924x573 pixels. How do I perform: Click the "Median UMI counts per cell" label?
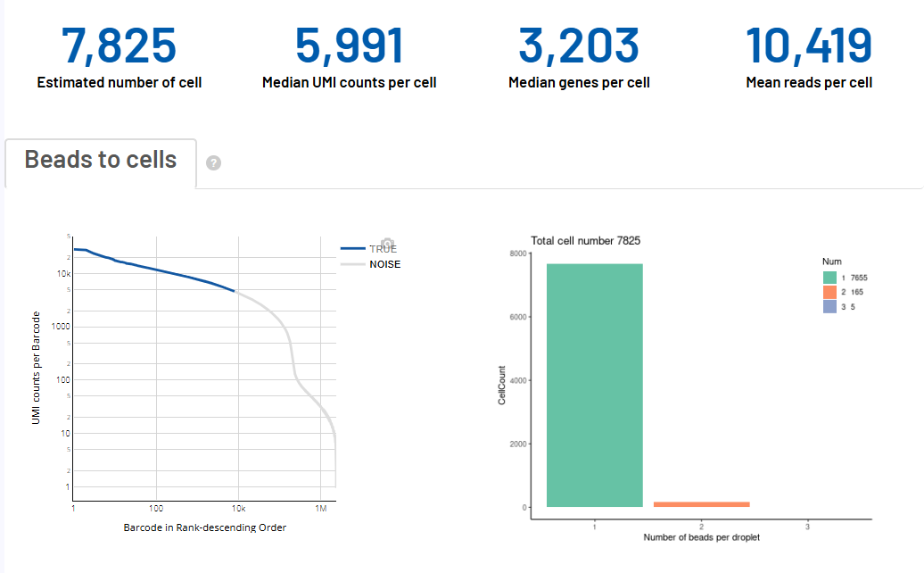[349, 83]
